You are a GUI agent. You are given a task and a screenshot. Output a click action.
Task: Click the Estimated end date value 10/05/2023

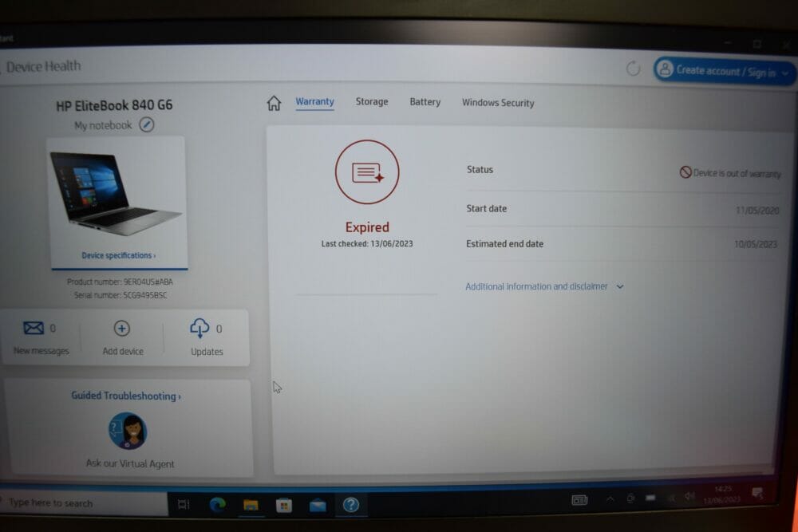(755, 244)
